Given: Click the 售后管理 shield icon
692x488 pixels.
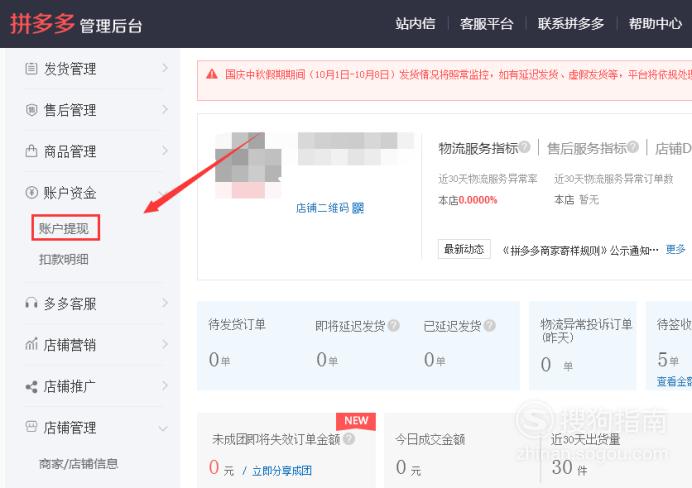Looking at the screenshot, I should [31, 110].
